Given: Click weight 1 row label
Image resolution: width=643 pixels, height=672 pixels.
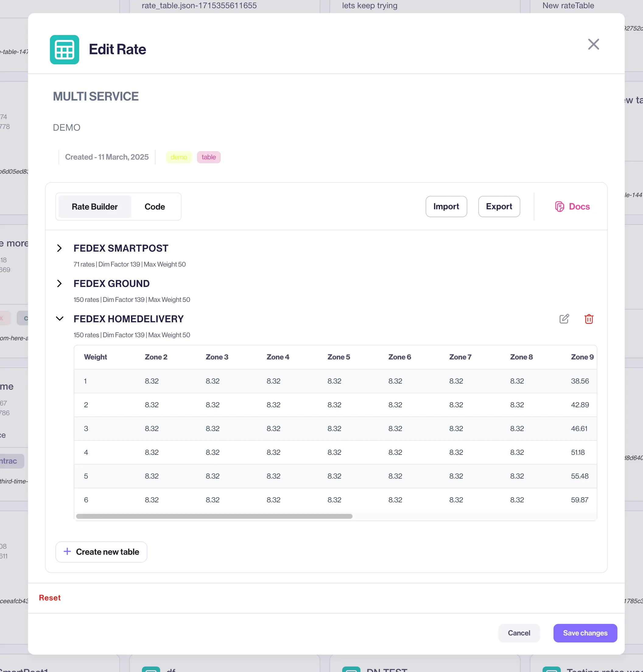Looking at the screenshot, I should click(85, 381).
